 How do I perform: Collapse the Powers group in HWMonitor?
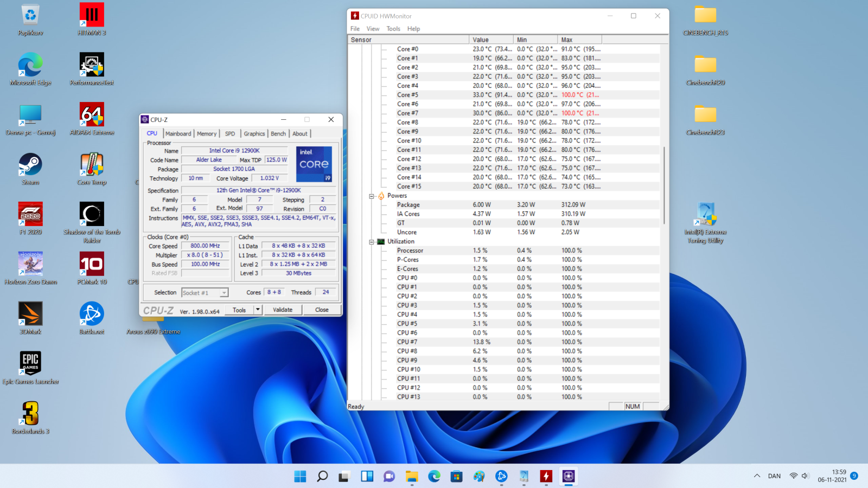[372, 196]
